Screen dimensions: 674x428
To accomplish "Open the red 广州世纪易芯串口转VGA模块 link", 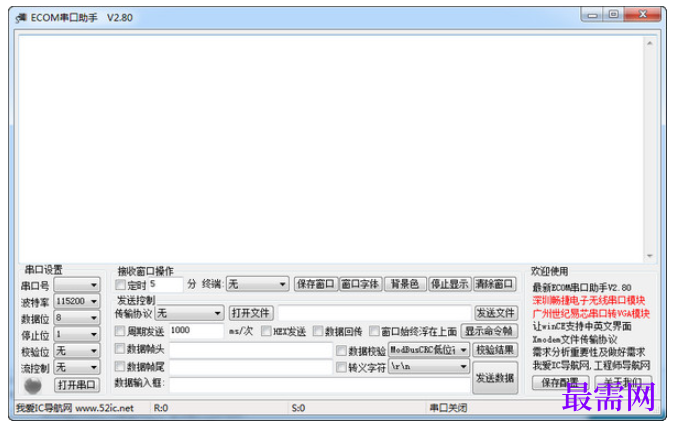I will pos(591,314).
